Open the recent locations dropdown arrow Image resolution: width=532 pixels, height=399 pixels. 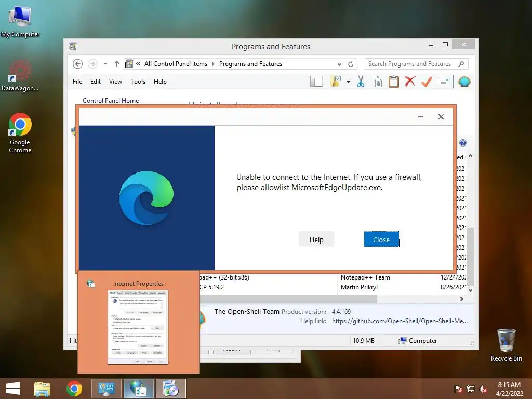[105, 64]
